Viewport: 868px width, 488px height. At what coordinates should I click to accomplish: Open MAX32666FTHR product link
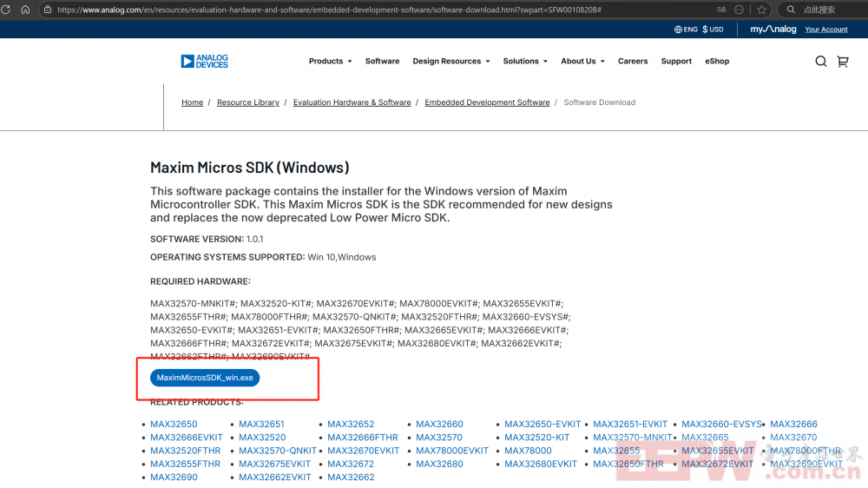coord(363,438)
